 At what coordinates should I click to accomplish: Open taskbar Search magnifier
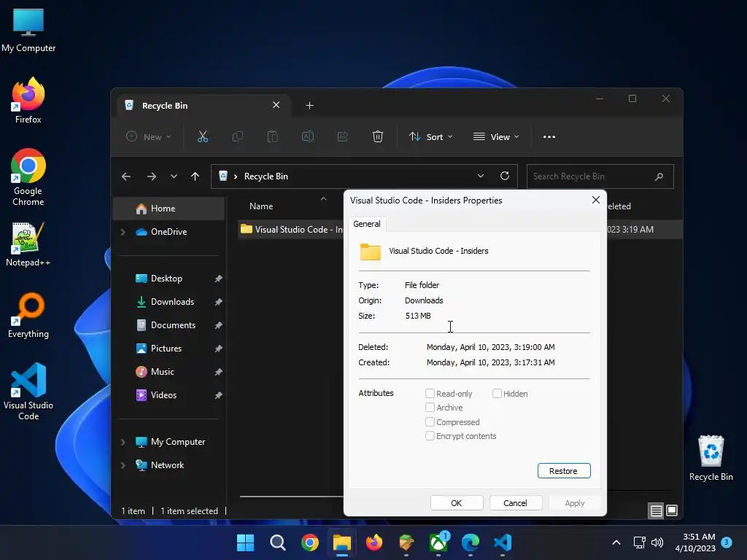pos(277,542)
